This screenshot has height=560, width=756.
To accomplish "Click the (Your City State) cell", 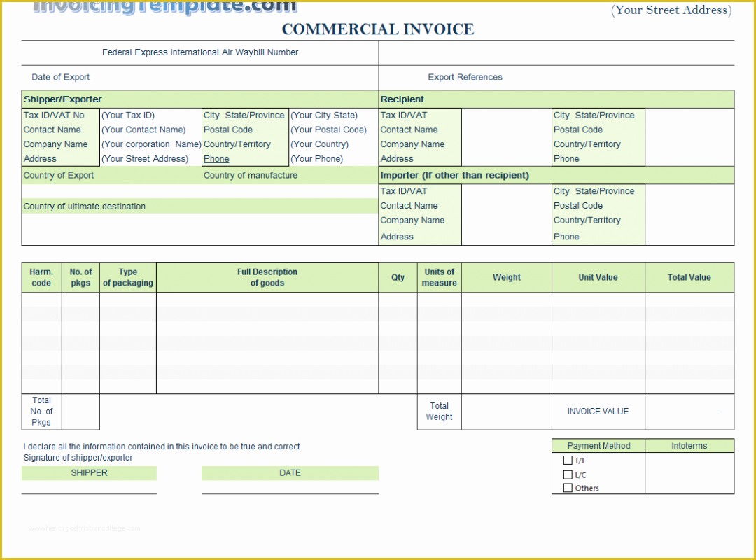I will 324,115.
